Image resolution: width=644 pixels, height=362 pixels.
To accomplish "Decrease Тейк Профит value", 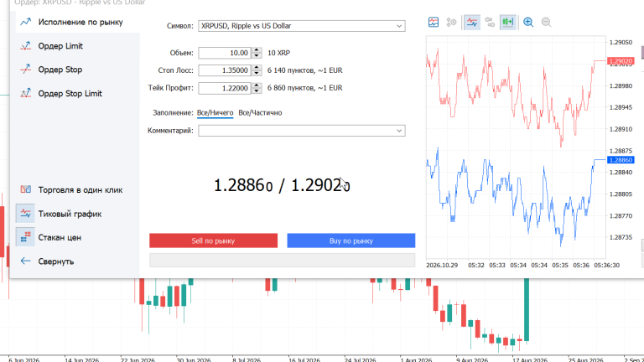I will click(257, 90).
